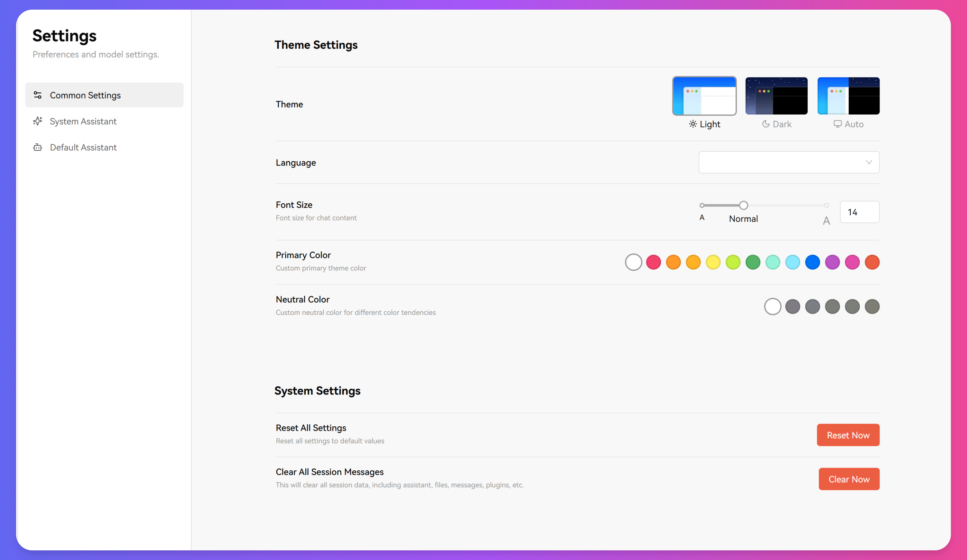Select the fourth neutral color swatch
Image resolution: width=967 pixels, height=560 pixels.
tap(832, 307)
